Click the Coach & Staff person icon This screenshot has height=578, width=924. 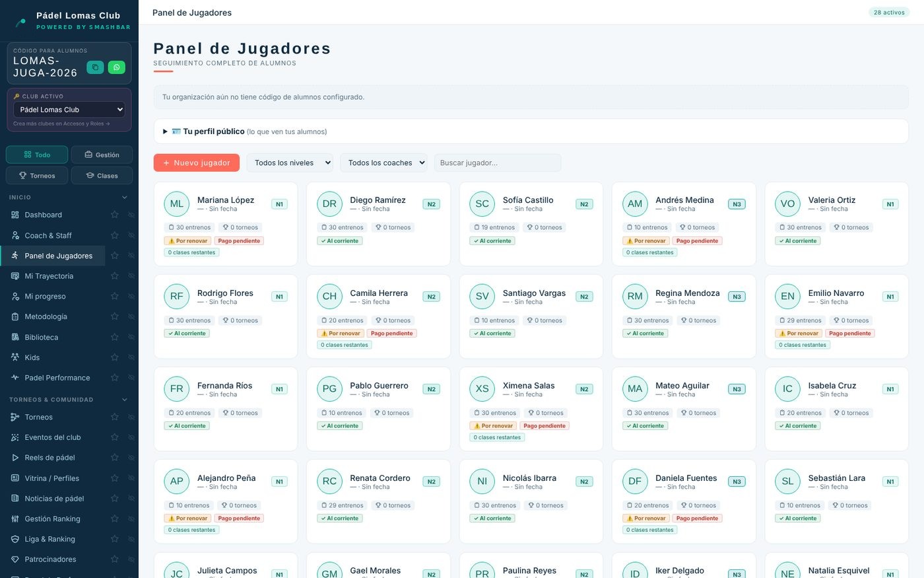coord(15,235)
